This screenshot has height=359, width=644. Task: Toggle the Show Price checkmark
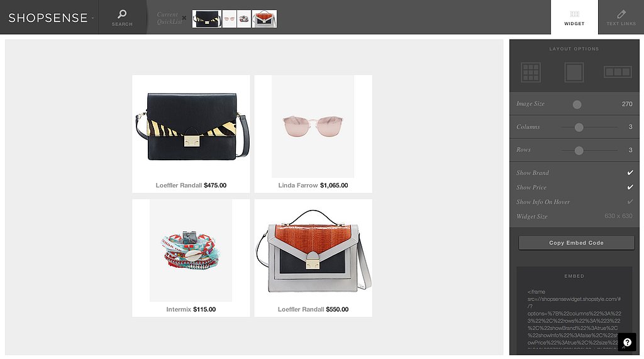(630, 187)
